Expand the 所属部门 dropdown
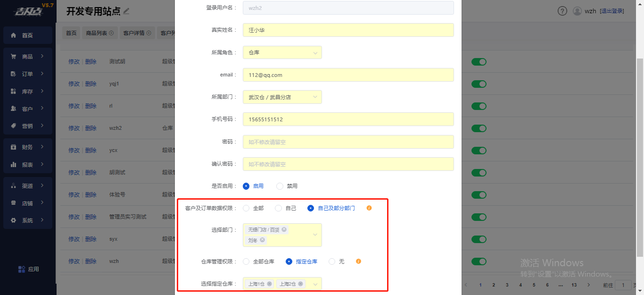This screenshot has width=644, height=295. (x=282, y=97)
